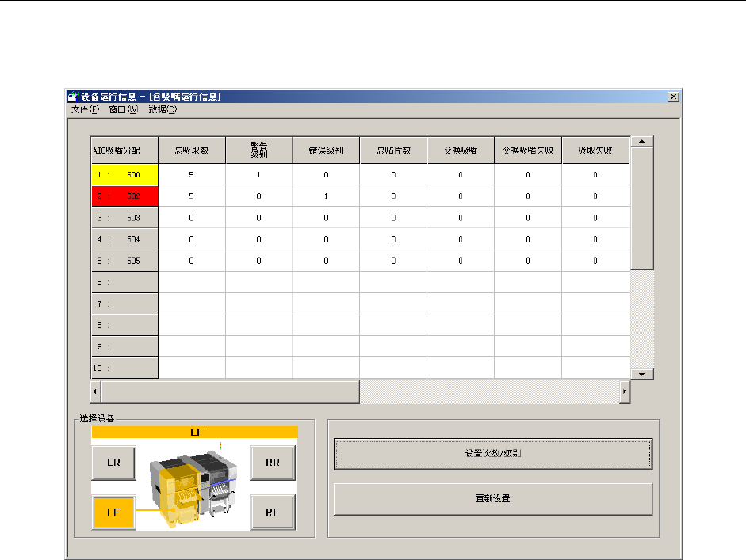The image size is (746, 560).
Task: Select empty nozzle row header 10
Action: point(124,368)
